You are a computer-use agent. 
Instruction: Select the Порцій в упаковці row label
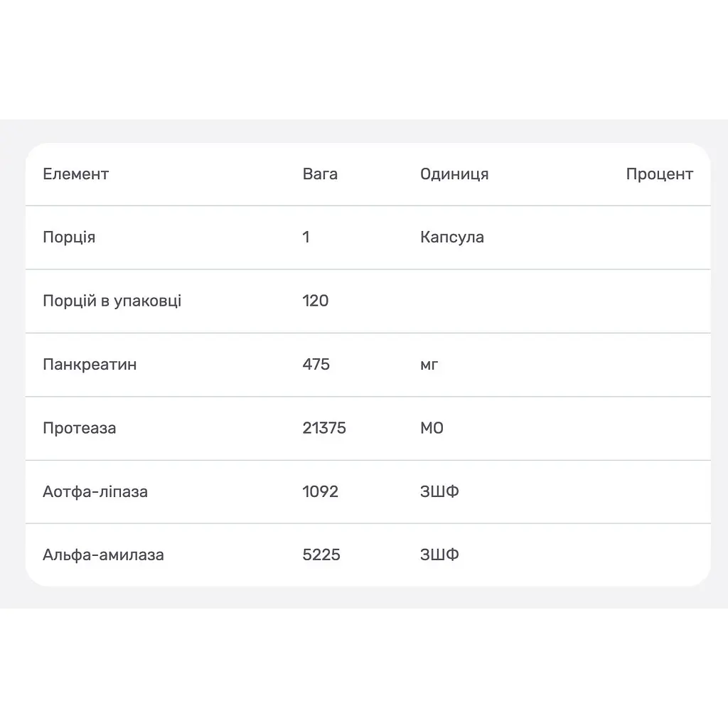(x=112, y=301)
